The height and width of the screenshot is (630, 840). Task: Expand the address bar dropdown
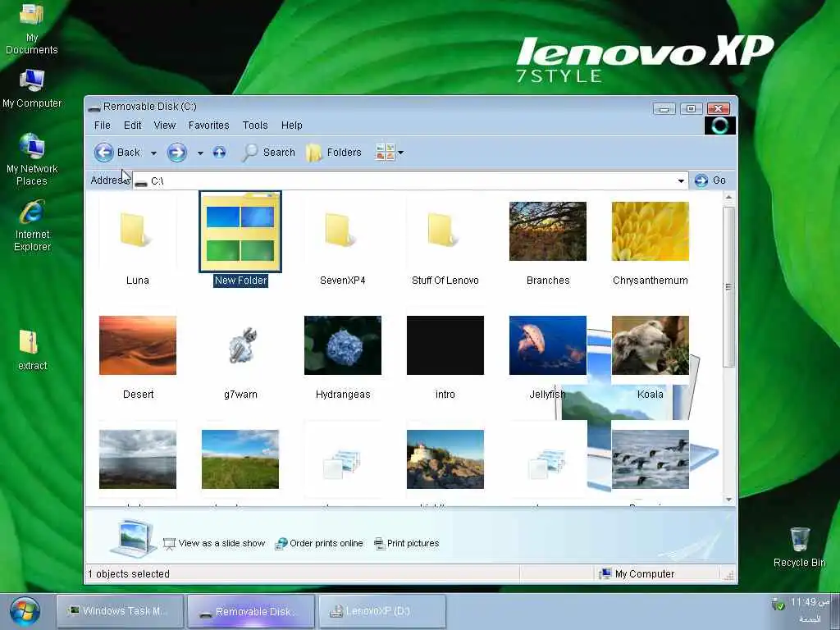point(681,181)
